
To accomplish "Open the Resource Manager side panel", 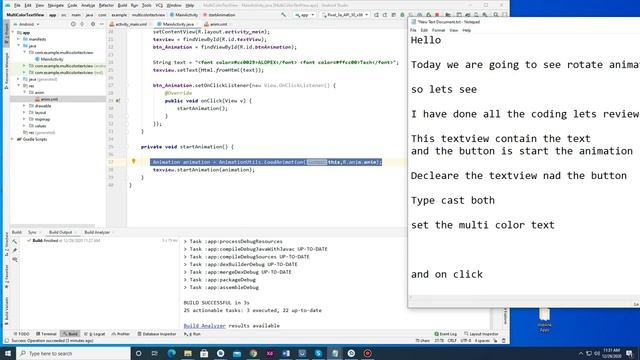I will tap(6, 70).
